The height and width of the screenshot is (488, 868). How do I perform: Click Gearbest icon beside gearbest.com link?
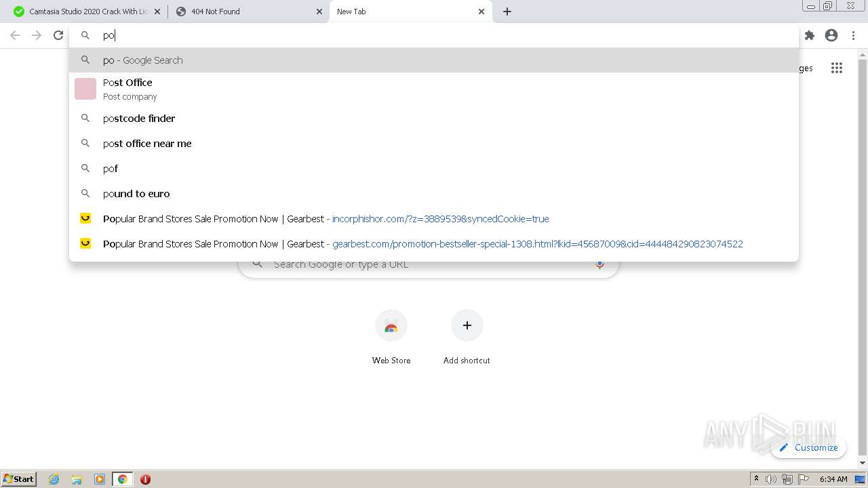(85, 243)
